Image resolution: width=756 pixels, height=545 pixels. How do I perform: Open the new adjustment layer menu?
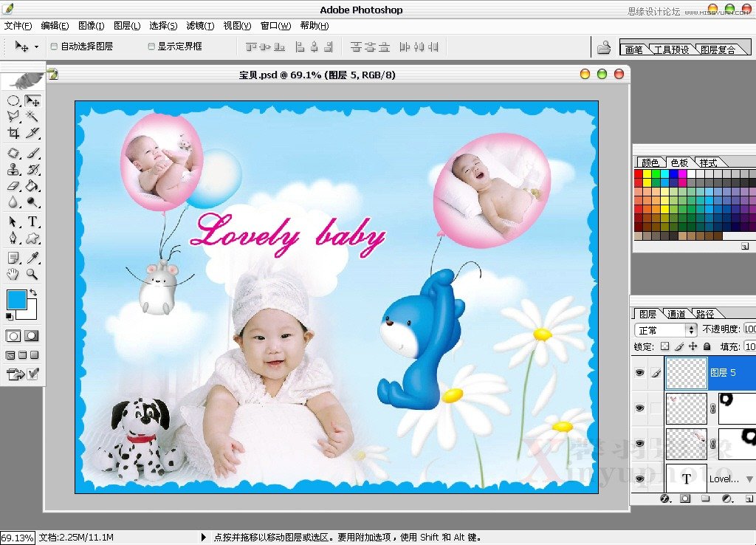tap(726, 498)
